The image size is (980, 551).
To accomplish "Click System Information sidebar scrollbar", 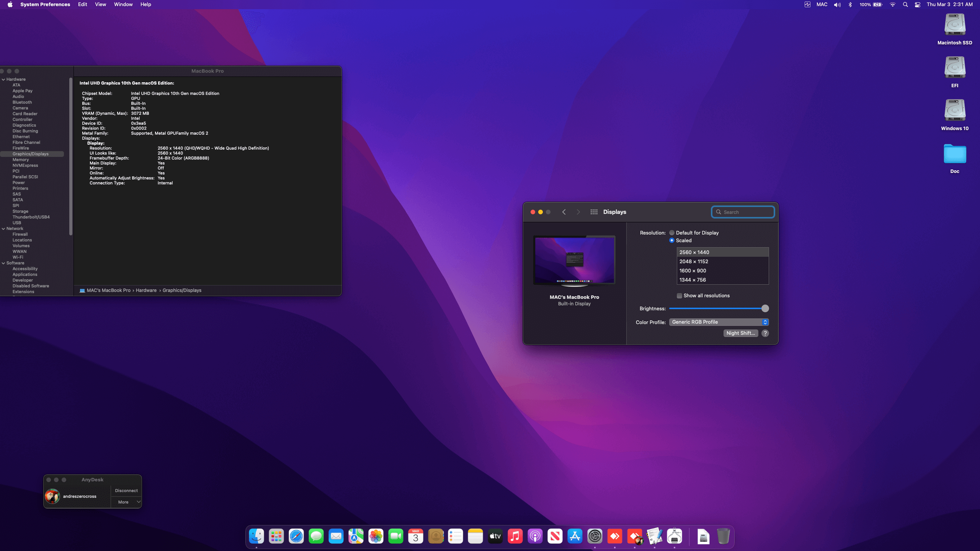I will [71, 156].
